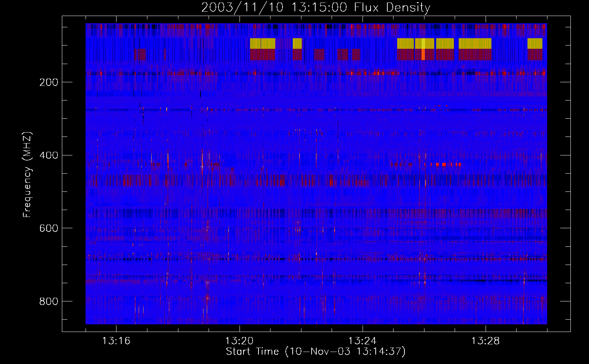Click the 600 frequency tick label

coord(49,228)
